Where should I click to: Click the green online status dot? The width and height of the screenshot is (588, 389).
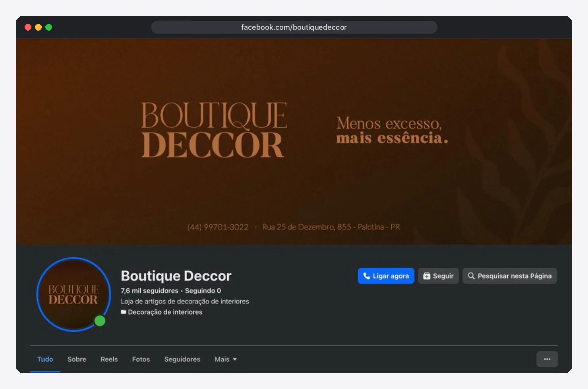(x=100, y=321)
